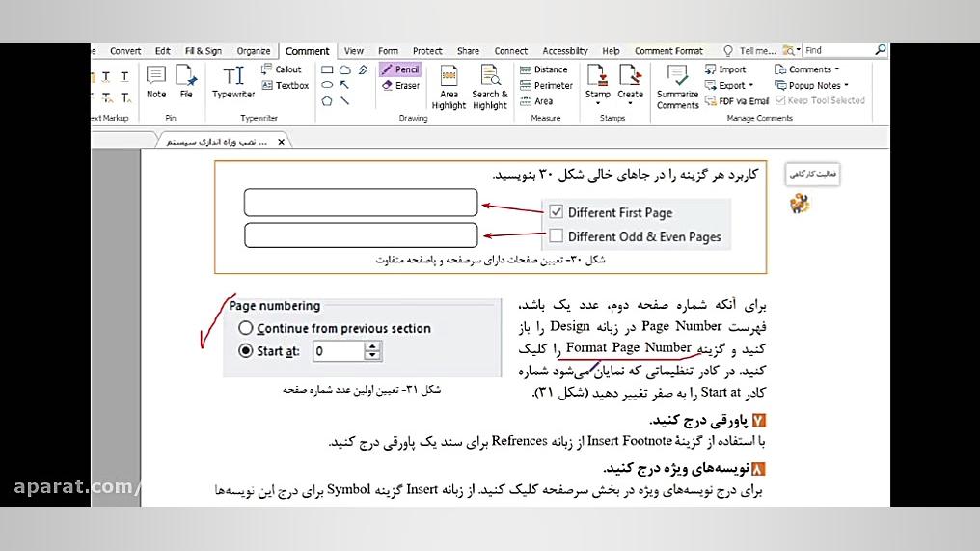
Task: Click into the Find text field
Action: (x=839, y=50)
